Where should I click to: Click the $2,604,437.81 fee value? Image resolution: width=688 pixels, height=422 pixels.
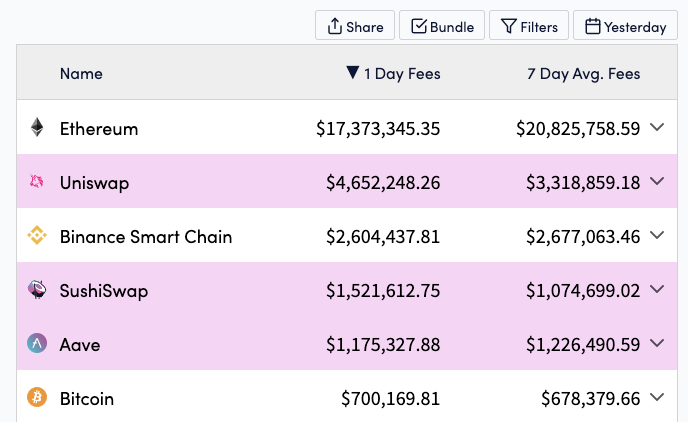(x=383, y=236)
